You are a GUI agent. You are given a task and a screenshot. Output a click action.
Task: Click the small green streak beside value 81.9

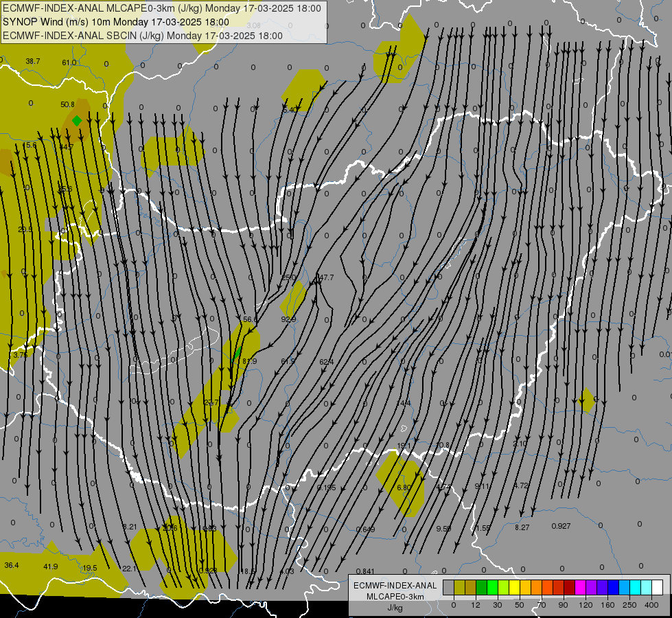point(237,354)
